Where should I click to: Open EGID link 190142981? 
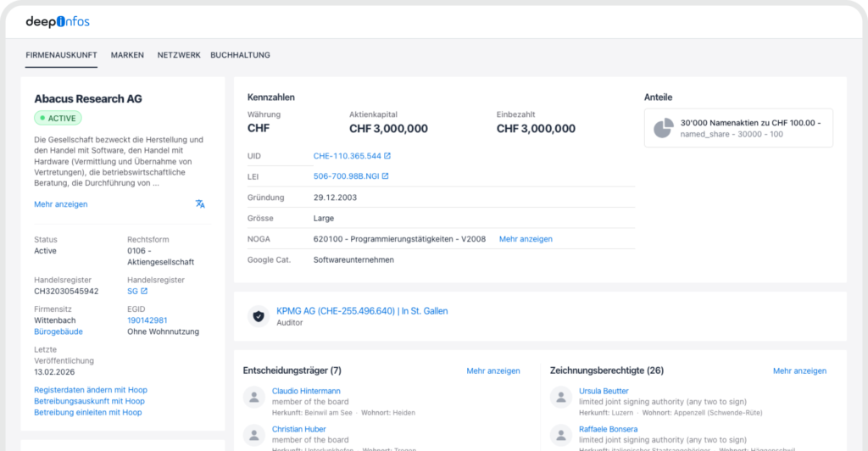(x=147, y=320)
